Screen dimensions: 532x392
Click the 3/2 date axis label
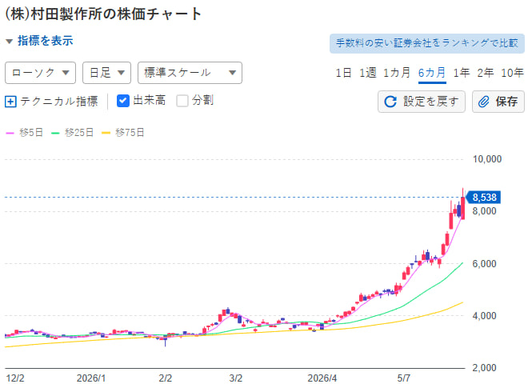tap(236, 378)
